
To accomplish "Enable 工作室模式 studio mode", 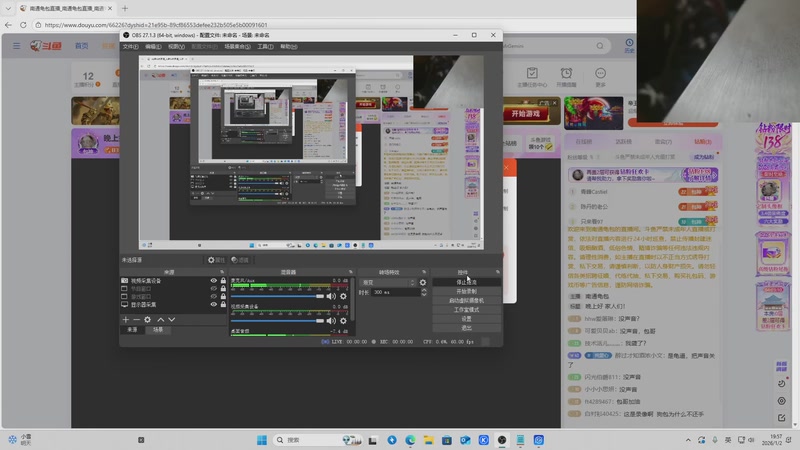I will point(466,310).
